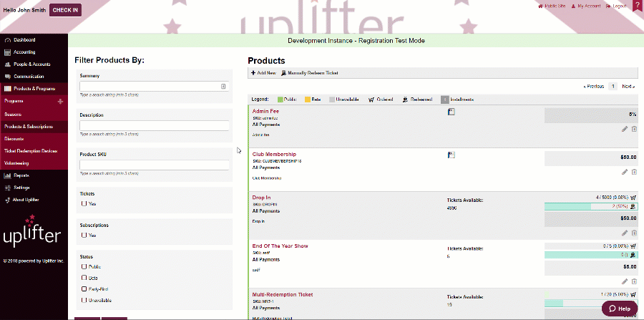
Task: Open My Account link
Action: pos(585,6)
